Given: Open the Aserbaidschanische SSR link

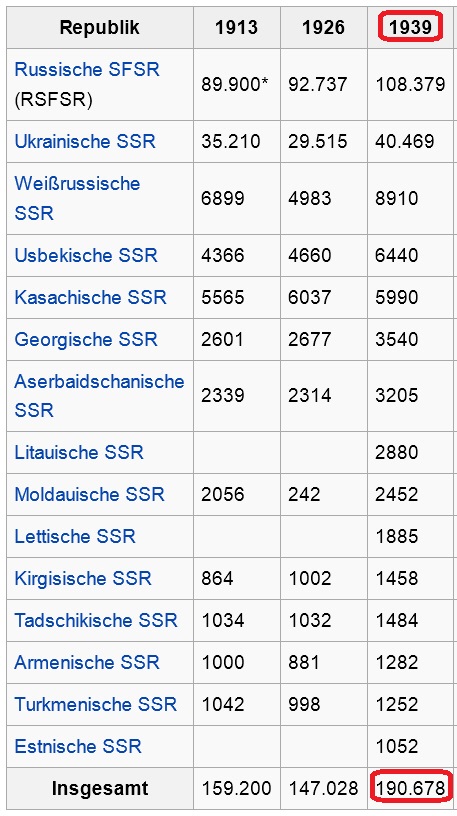Looking at the screenshot, I should (99, 396).
